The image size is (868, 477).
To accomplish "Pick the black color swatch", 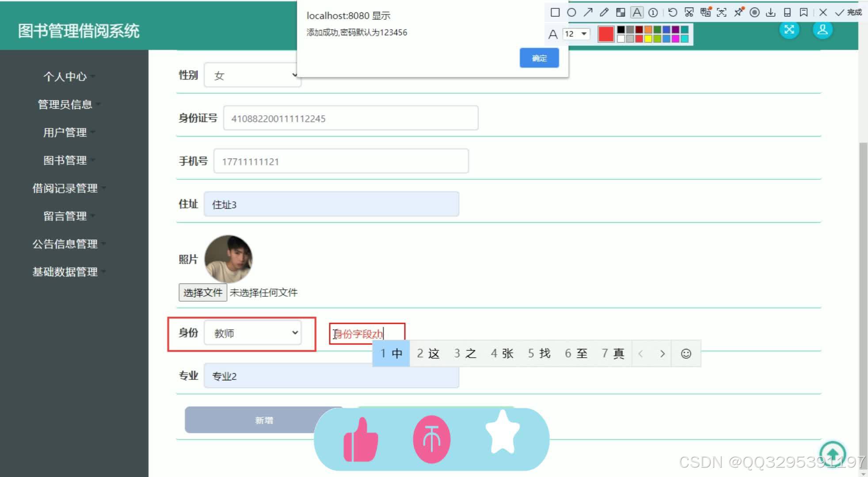I will 621,30.
